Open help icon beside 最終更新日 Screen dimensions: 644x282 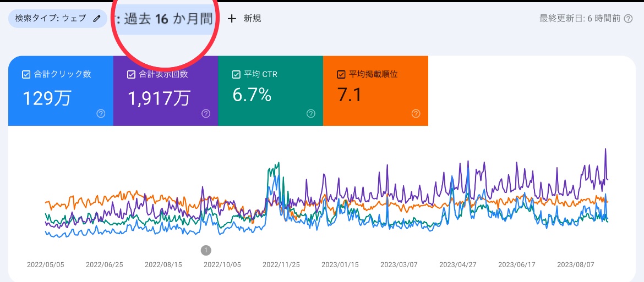coord(628,19)
